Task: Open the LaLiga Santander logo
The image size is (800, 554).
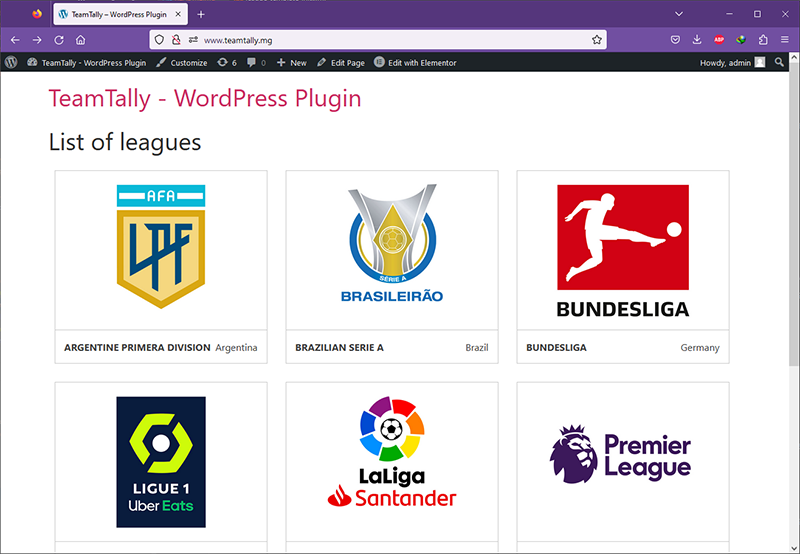Action: click(x=392, y=452)
